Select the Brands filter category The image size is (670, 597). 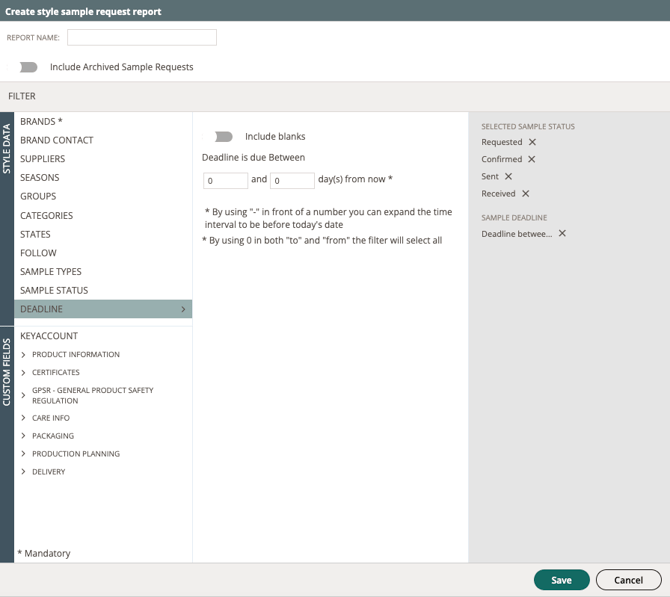tap(41, 121)
